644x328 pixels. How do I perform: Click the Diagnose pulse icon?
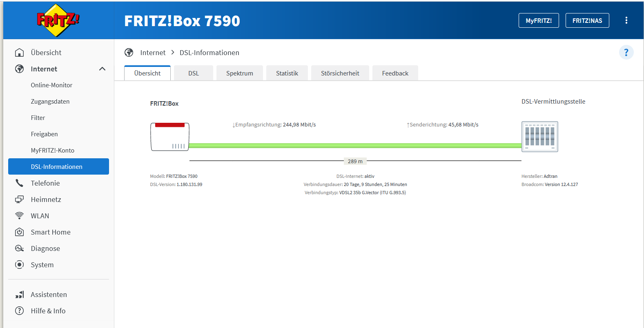pos(19,248)
